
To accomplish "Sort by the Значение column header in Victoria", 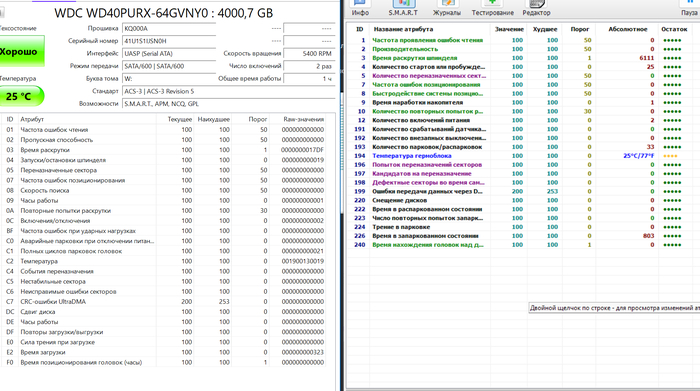I will click(509, 29).
